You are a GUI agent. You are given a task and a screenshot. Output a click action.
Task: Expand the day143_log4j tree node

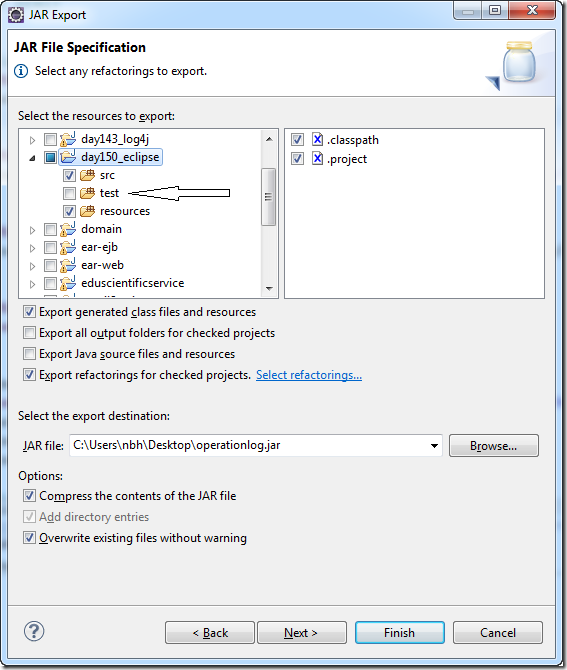point(32,140)
